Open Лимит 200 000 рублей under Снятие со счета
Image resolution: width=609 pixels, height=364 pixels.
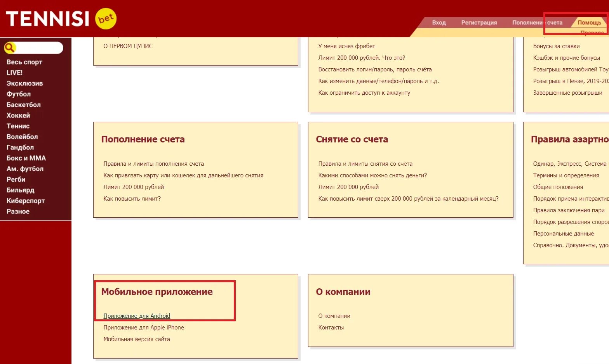348,187
